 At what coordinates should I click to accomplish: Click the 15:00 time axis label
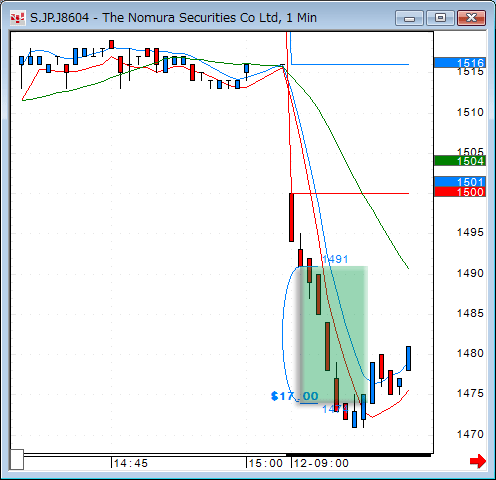pos(265,463)
